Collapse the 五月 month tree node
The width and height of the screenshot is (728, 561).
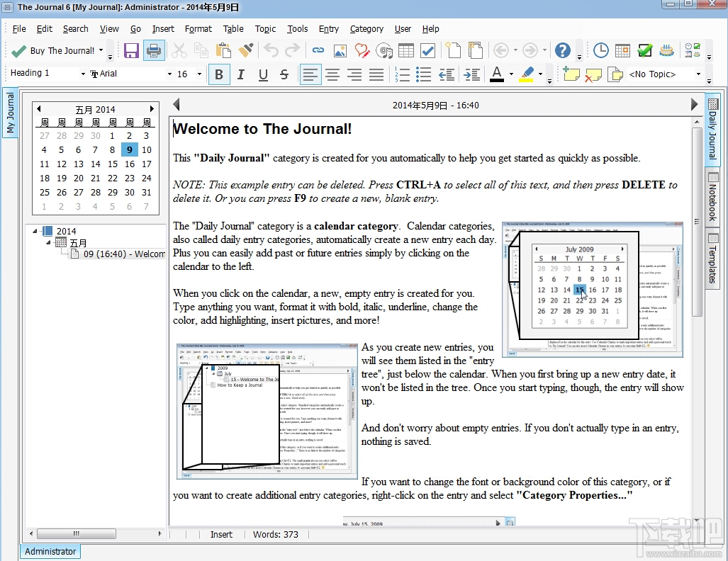coord(49,242)
